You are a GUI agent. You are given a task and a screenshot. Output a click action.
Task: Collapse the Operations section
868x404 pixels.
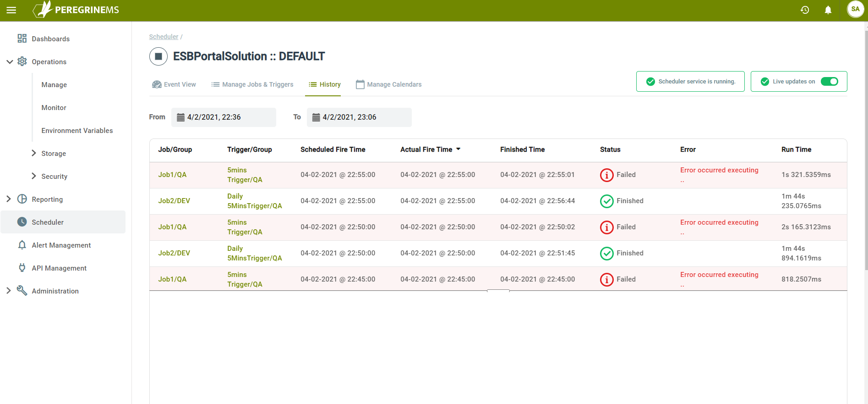10,62
